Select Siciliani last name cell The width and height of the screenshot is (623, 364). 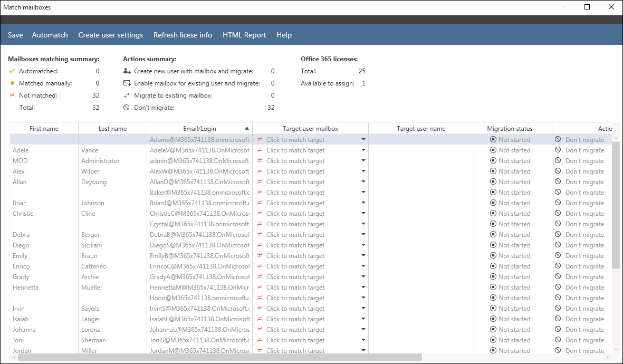pyautogui.click(x=112, y=245)
